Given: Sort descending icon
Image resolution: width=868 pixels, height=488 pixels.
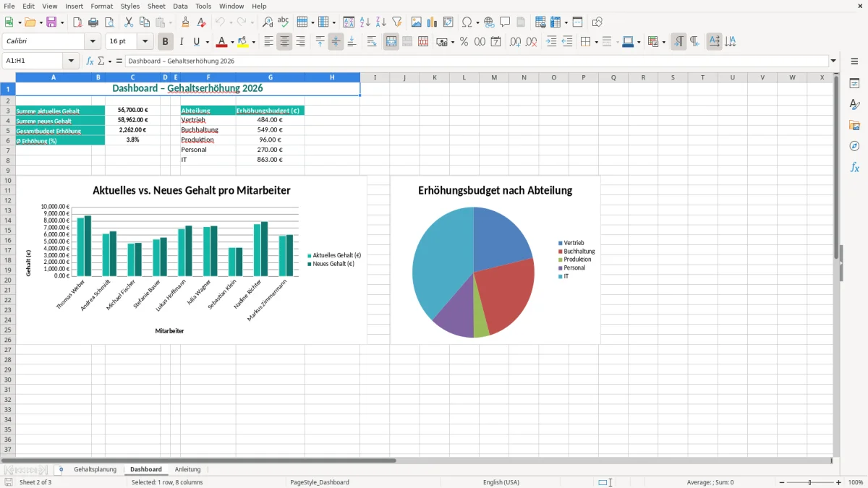Looking at the screenshot, I should [381, 22].
